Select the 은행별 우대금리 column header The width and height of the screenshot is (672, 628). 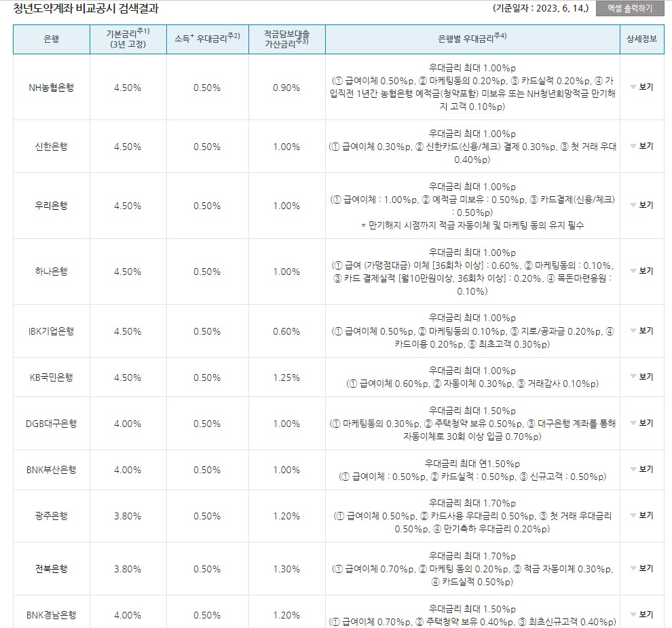point(472,39)
